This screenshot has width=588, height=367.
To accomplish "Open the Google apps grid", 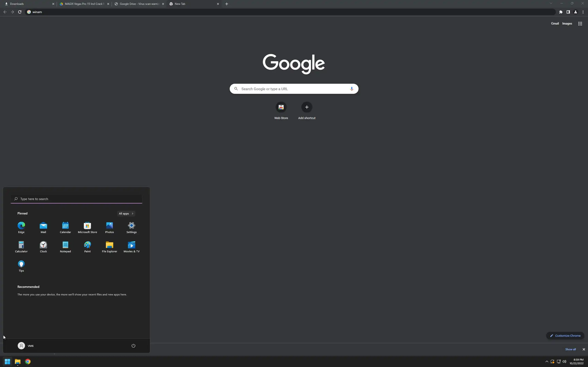I will 580,24.
